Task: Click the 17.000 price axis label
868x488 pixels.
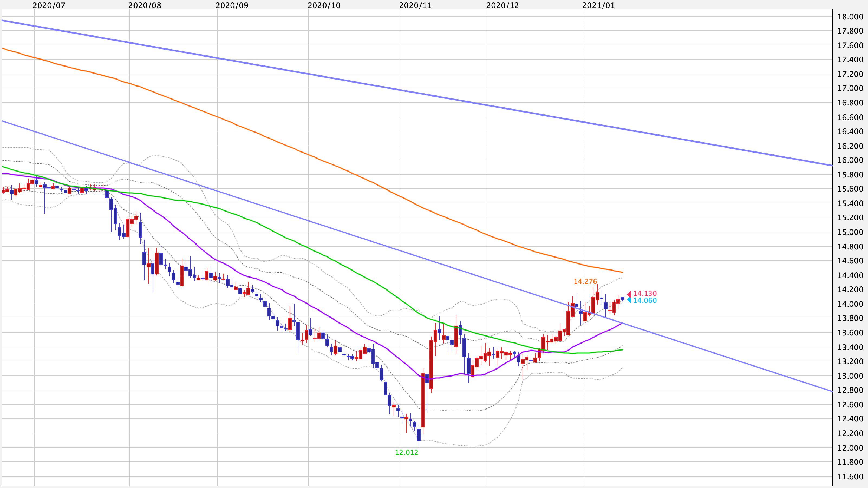Action: tap(850, 88)
